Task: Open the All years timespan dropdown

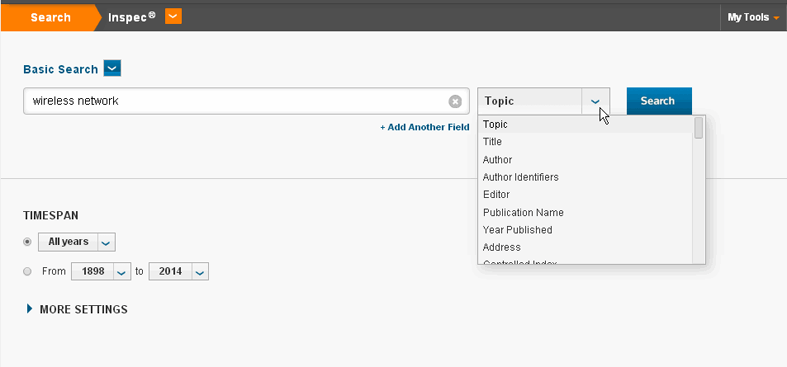Action: pos(77,242)
